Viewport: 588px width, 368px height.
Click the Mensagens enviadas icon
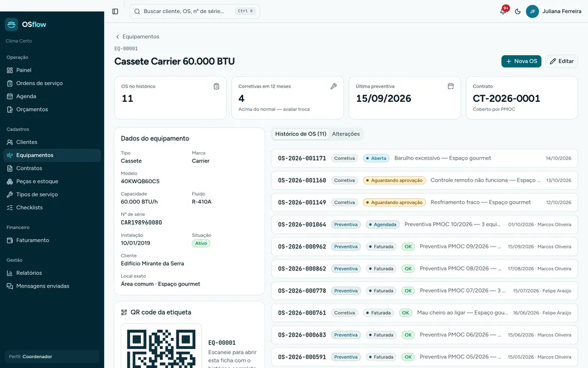[x=10, y=286]
